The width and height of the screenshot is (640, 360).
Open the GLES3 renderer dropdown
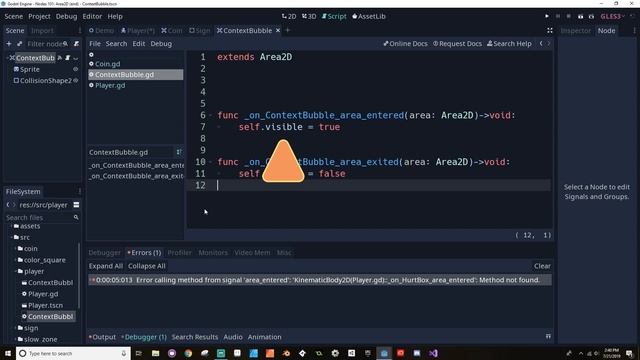coord(612,16)
